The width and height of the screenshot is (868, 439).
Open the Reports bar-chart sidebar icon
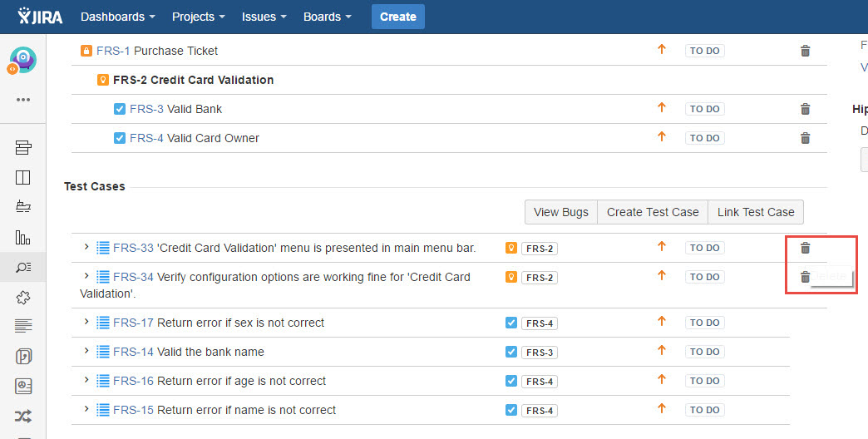pyautogui.click(x=22, y=237)
